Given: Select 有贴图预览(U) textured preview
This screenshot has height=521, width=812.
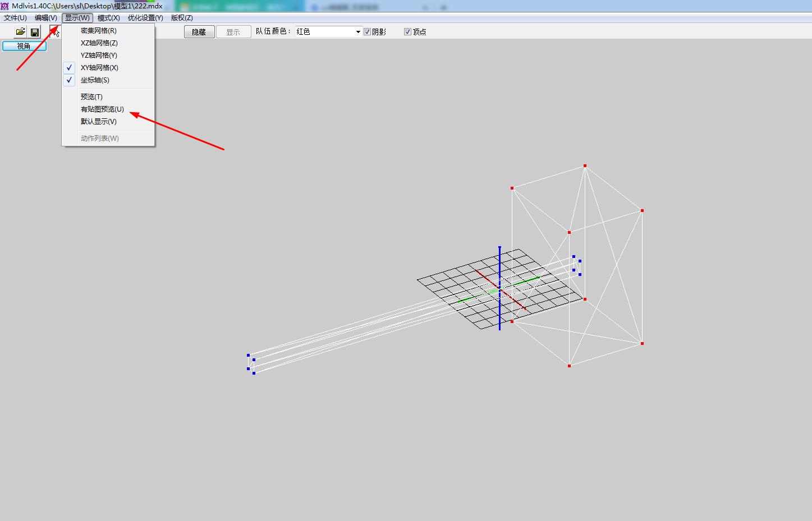Looking at the screenshot, I should [x=102, y=109].
